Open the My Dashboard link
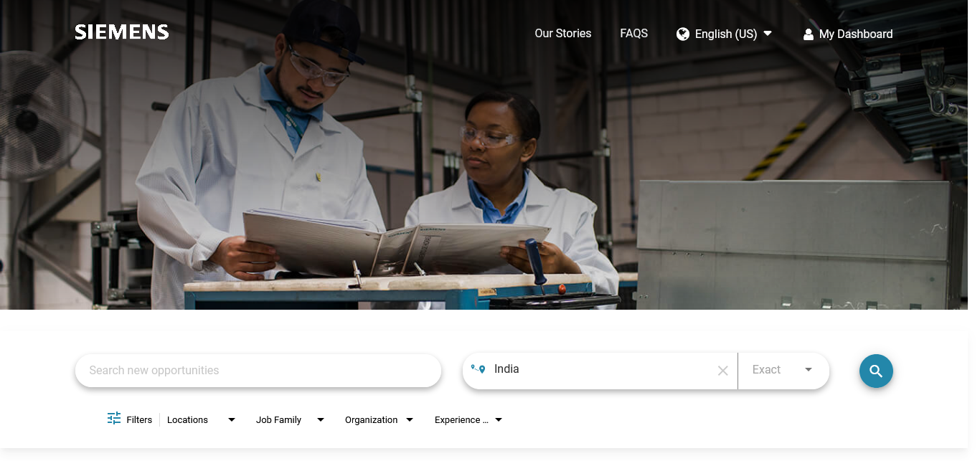 click(x=855, y=34)
